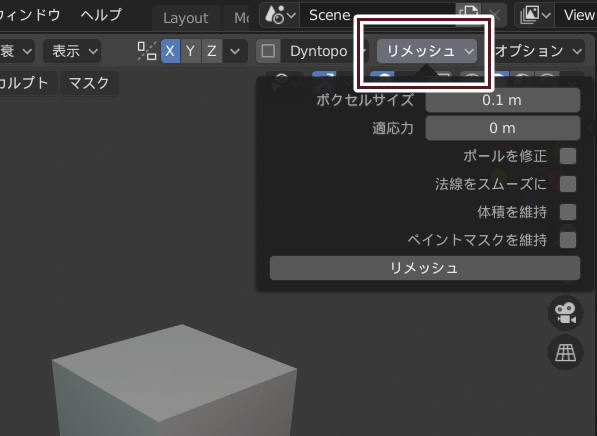Click the scene browse icon
Viewport: 597px width, 436px height.
click(x=280, y=15)
